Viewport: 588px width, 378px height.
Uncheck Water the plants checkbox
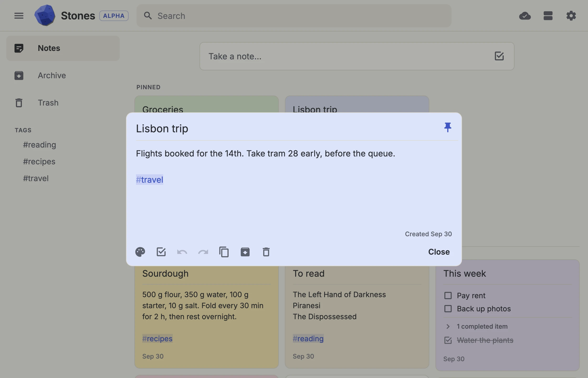pos(448,340)
